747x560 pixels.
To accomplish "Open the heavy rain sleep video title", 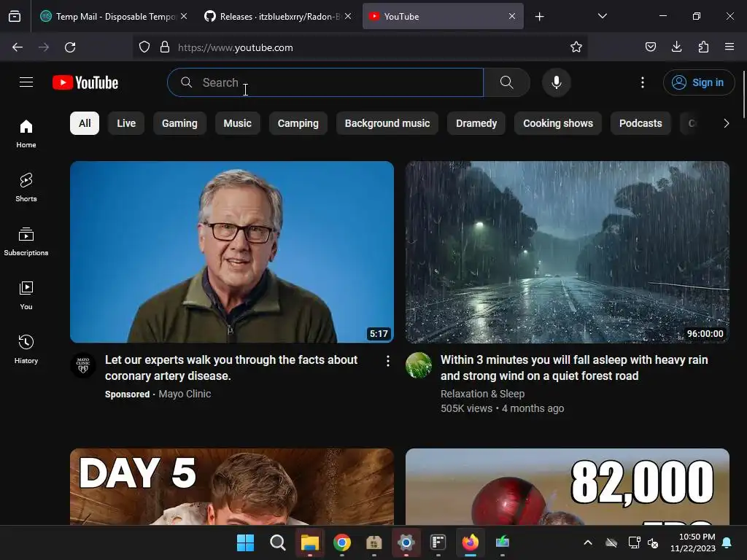I will click(x=574, y=367).
